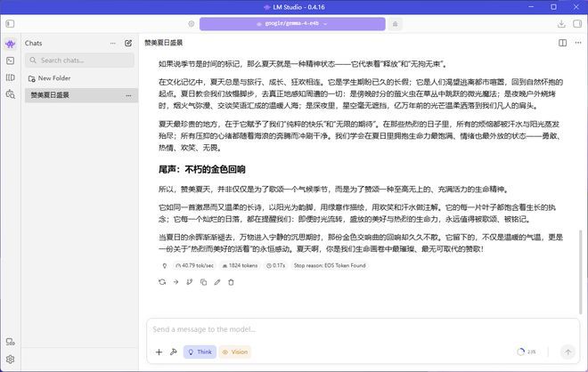Viewport: 588px width, 372px height.
Task: Click the chat vertical scrollbar
Action: (581, 272)
